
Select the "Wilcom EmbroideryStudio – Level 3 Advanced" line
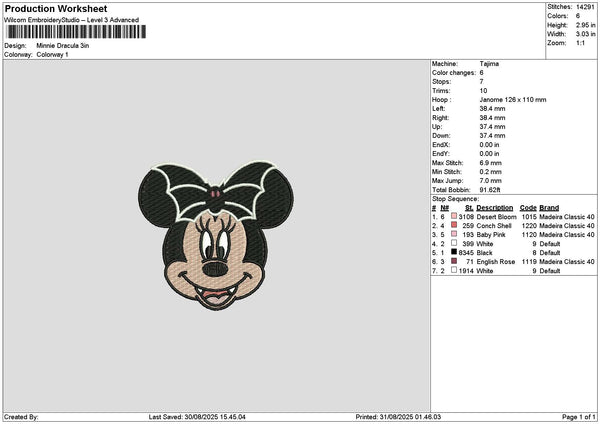[72, 20]
